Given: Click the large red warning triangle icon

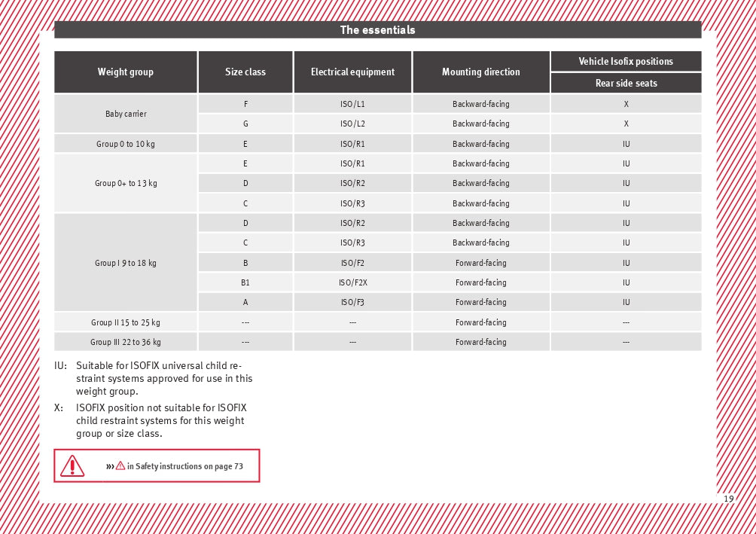Looking at the screenshot, I should click(72, 466).
